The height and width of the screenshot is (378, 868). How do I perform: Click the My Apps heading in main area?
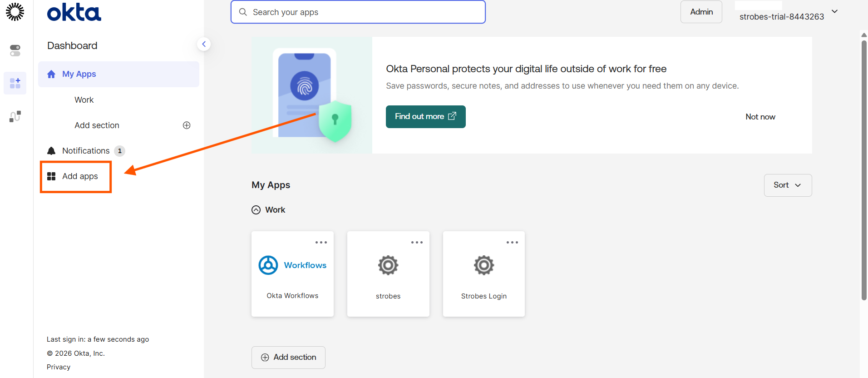[271, 185]
